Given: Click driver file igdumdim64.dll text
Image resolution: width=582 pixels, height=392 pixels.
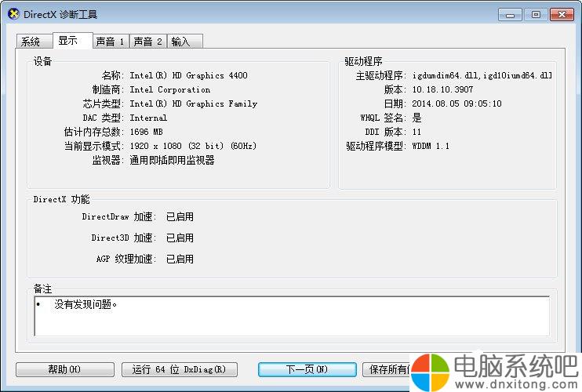Looking at the screenshot, I should [446, 75].
